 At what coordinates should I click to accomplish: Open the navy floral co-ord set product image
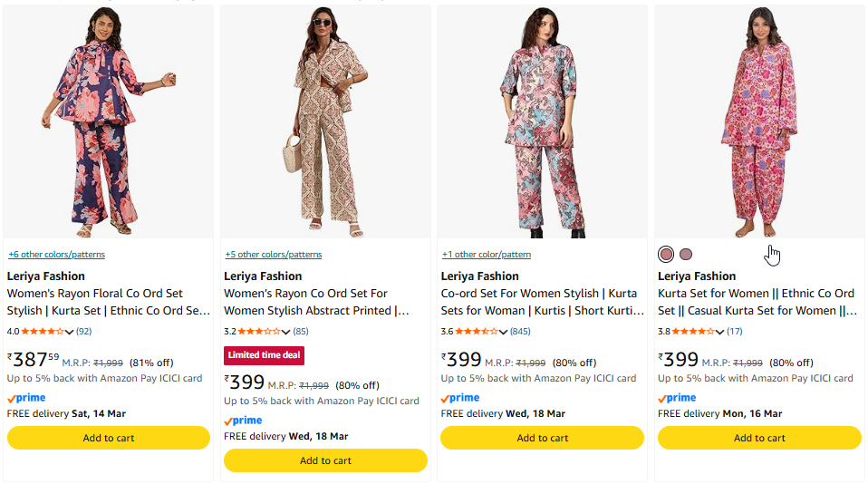tap(109, 122)
